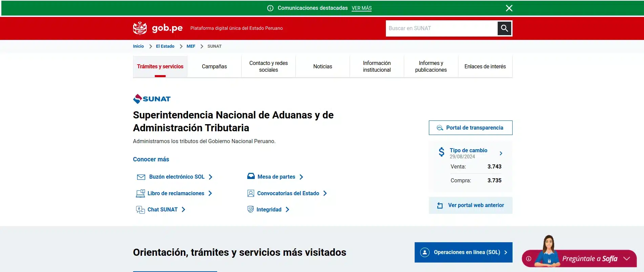Click chevron next to Libro de reclamaciones

[x=210, y=193]
